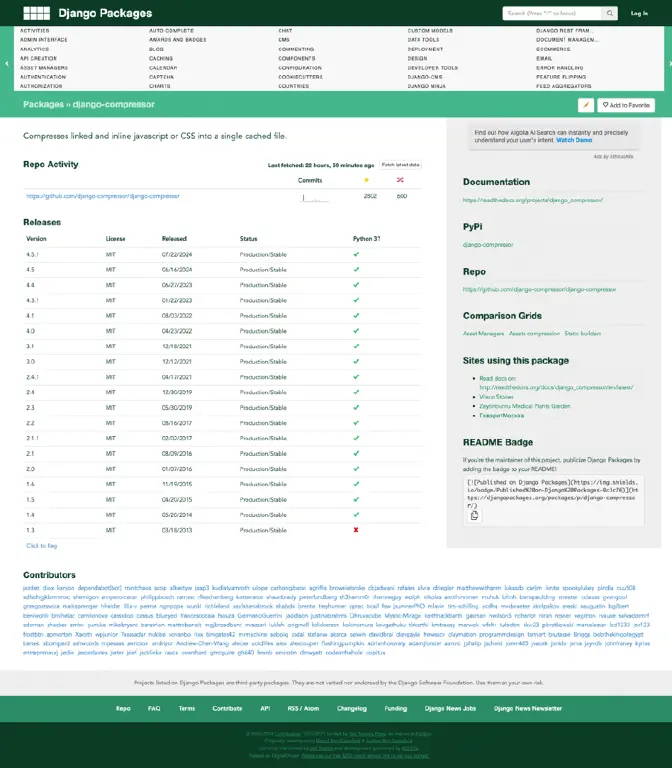Viewport: 672px width, 768px height.
Task: Open the Contribute footer link
Action: (227, 708)
